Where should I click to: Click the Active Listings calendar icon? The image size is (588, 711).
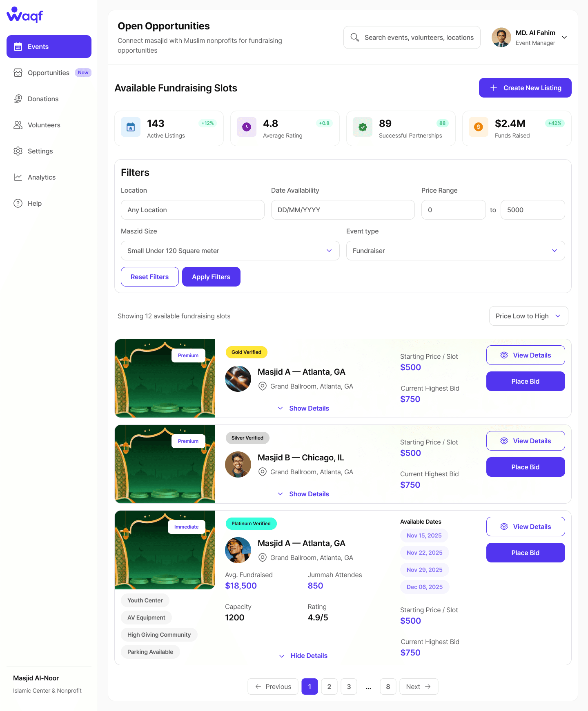point(131,127)
